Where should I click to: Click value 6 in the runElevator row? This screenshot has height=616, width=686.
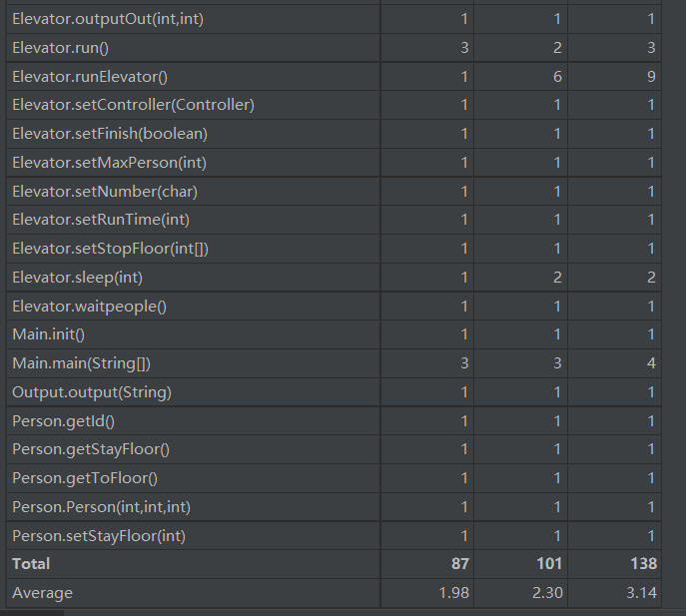coord(557,77)
